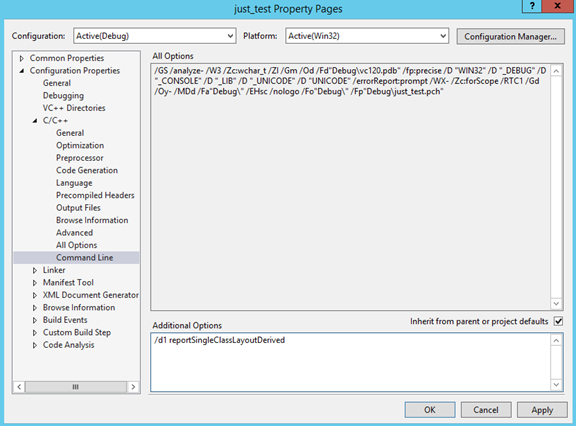Expand the Linker node arrow
The width and height of the screenshot is (576, 426).
click(35, 270)
